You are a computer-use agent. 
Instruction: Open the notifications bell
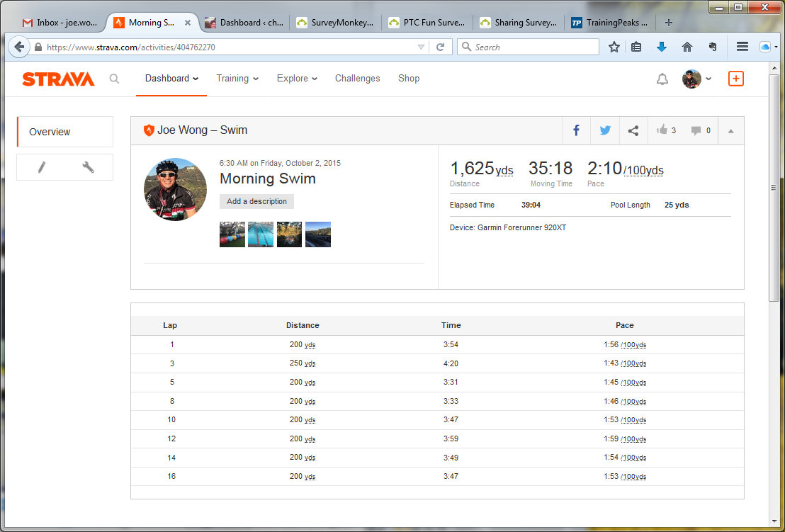pos(662,79)
